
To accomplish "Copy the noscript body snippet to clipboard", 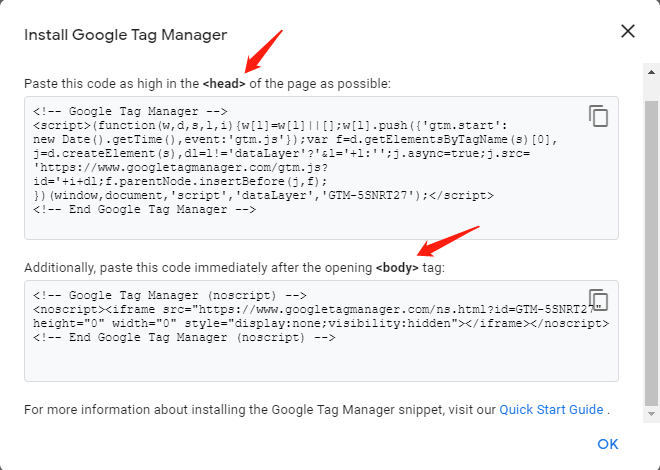I will 598,300.
